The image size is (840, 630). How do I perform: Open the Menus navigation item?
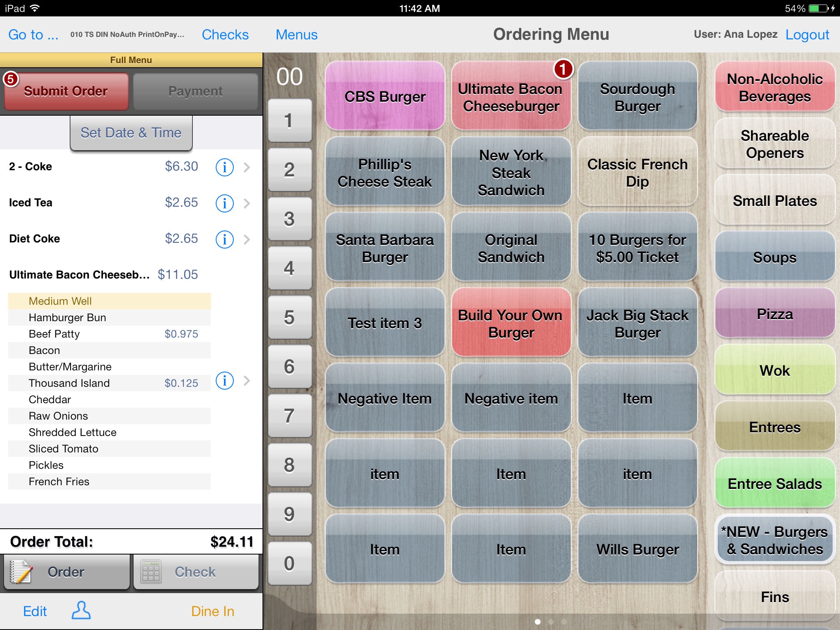pyautogui.click(x=296, y=34)
